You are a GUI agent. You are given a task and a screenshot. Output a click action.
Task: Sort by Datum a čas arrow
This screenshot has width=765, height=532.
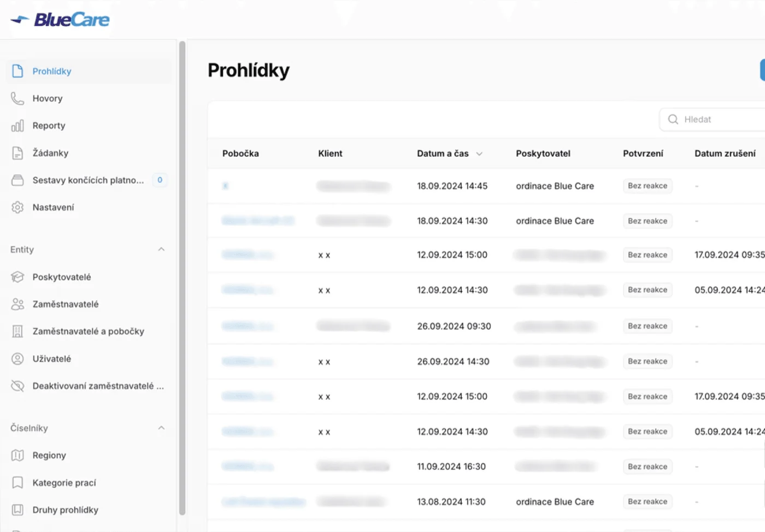[479, 154]
